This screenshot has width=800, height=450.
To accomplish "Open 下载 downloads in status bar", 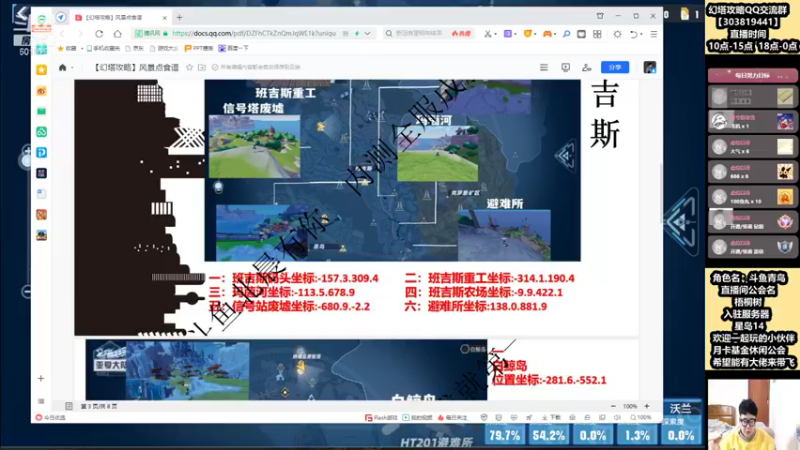I will pyautogui.click(x=551, y=417).
